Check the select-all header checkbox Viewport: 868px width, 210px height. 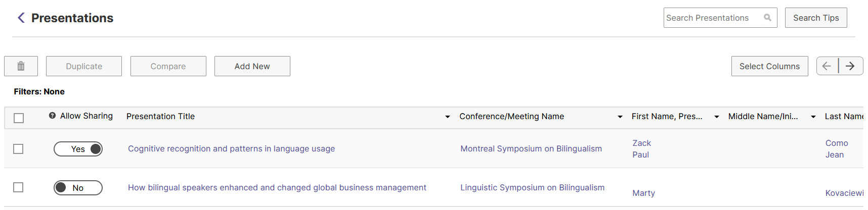[x=19, y=118]
